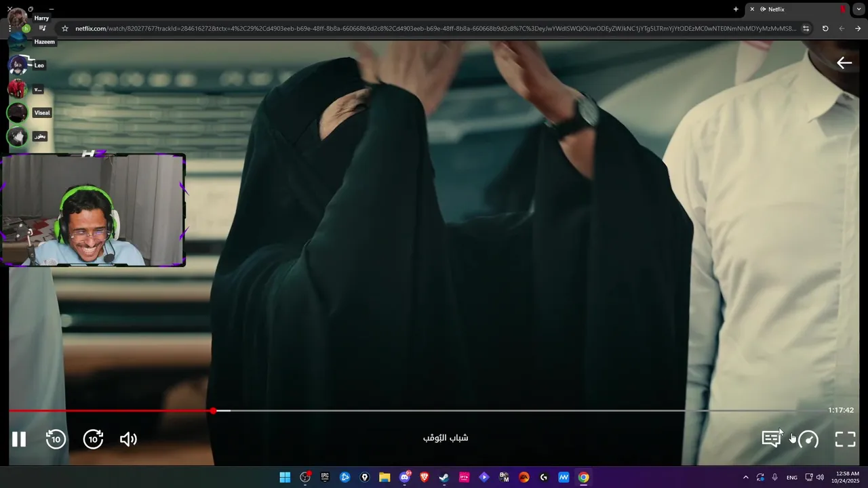Close the Netflix tab
The height and width of the screenshot is (488, 868).
click(752, 9)
